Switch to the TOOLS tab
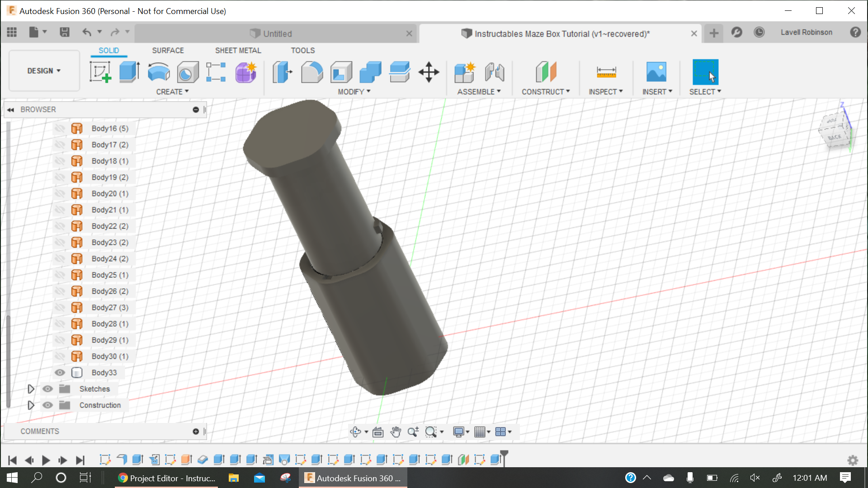 point(302,51)
